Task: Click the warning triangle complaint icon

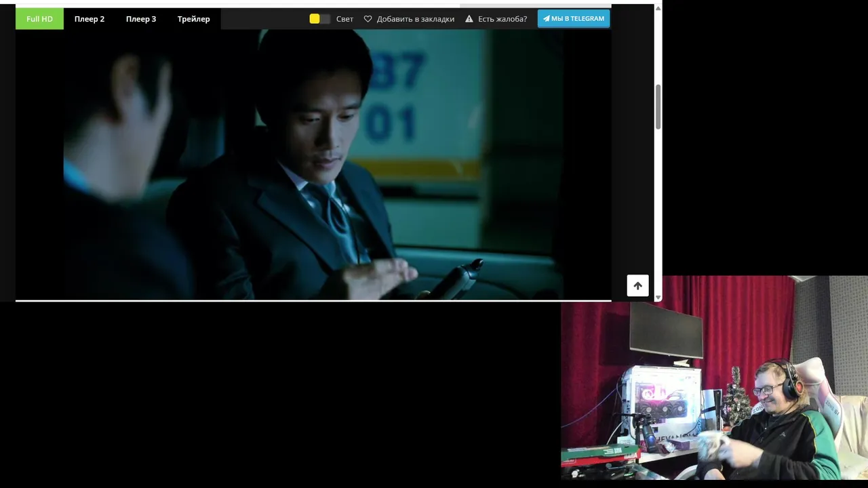Action: (x=469, y=19)
